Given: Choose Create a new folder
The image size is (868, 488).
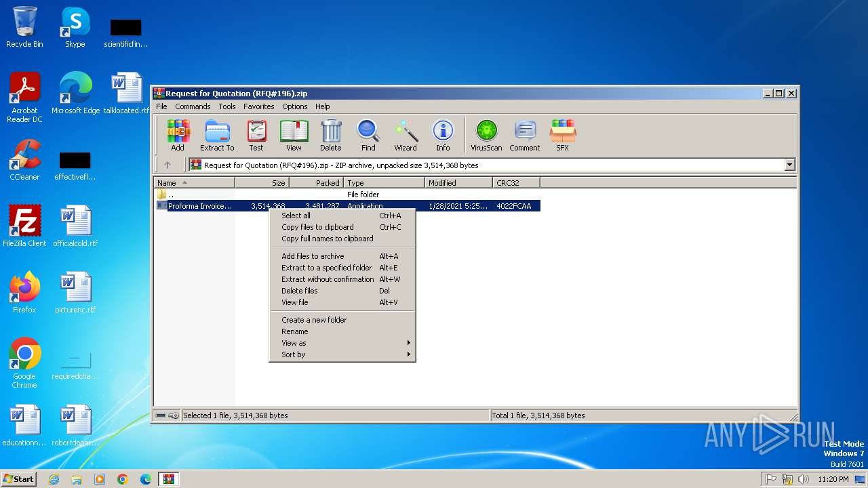Looking at the screenshot, I should [342, 320].
